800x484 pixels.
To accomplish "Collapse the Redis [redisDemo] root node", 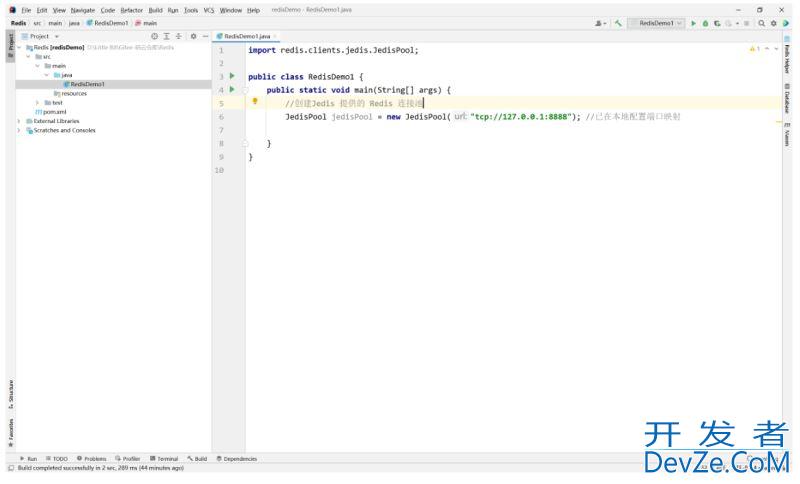I will [x=19, y=47].
